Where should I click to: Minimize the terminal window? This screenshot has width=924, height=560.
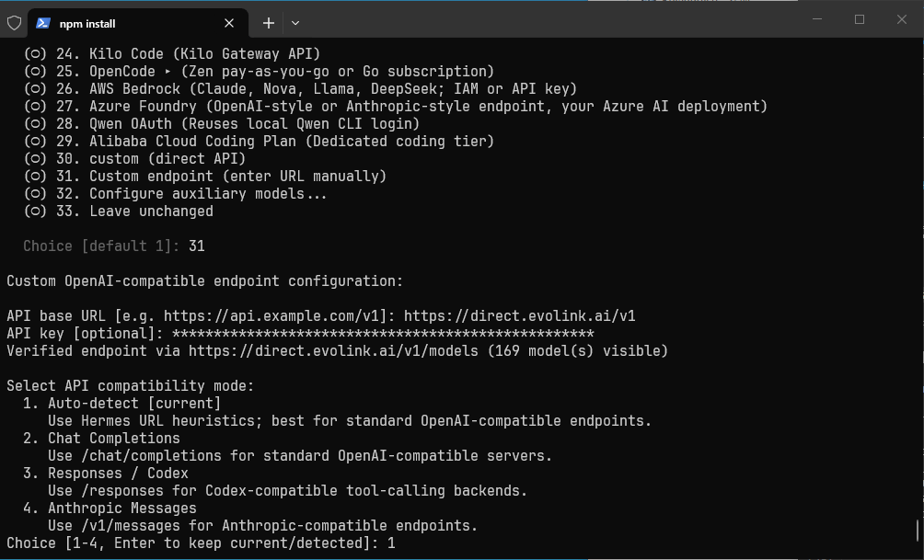point(817,19)
